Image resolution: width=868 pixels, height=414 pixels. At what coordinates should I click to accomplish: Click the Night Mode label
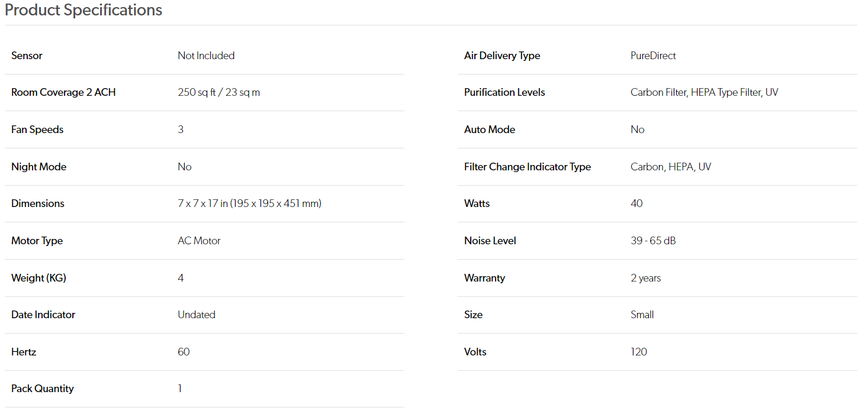(38, 167)
